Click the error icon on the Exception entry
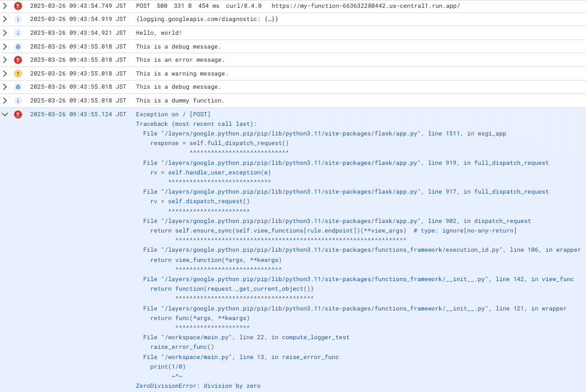Image resolution: width=586 pixels, height=392 pixels. [17, 114]
